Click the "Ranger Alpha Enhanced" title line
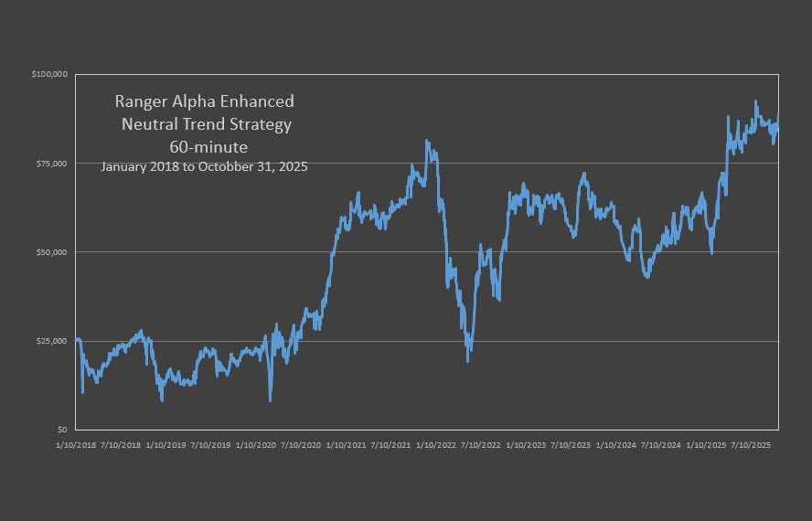The height and width of the screenshot is (521, 812). (x=204, y=101)
